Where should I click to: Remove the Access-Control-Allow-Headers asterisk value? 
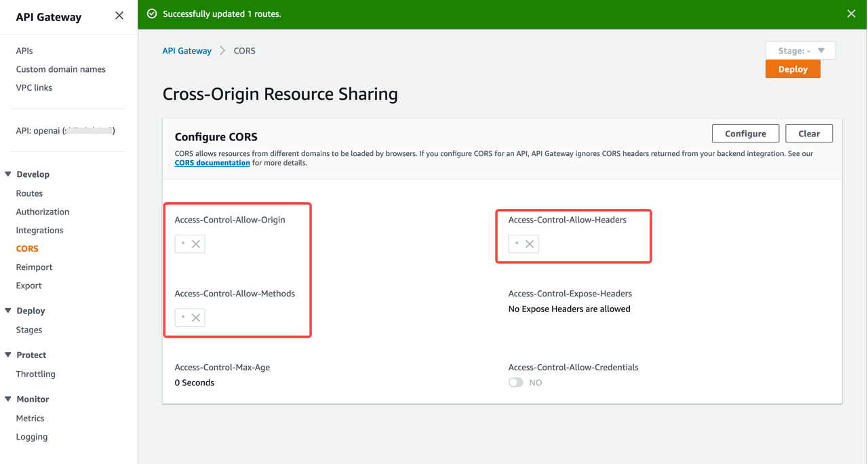tap(530, 244)
